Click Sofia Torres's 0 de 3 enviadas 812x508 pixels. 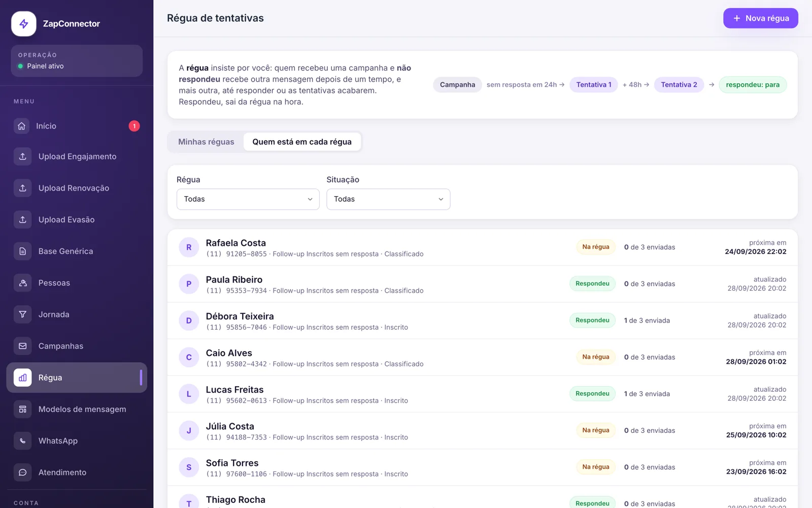point(650,467)
